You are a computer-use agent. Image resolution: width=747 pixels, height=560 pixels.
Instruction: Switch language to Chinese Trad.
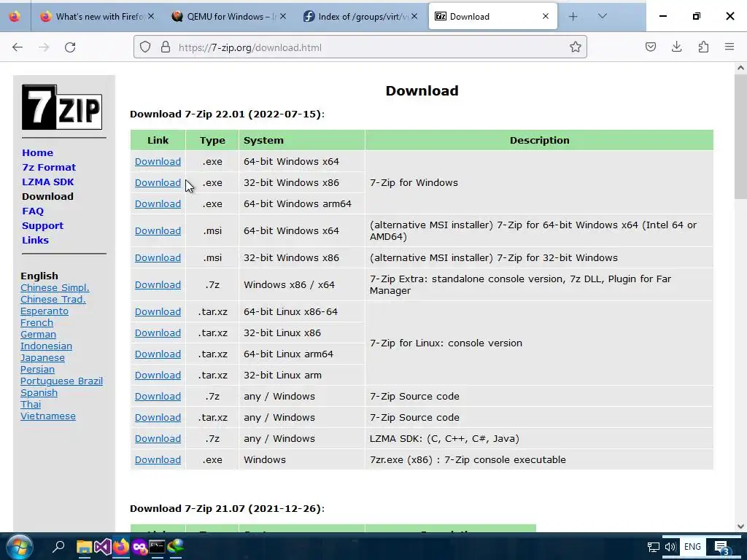pyautogui.click(x=53, y=300)
